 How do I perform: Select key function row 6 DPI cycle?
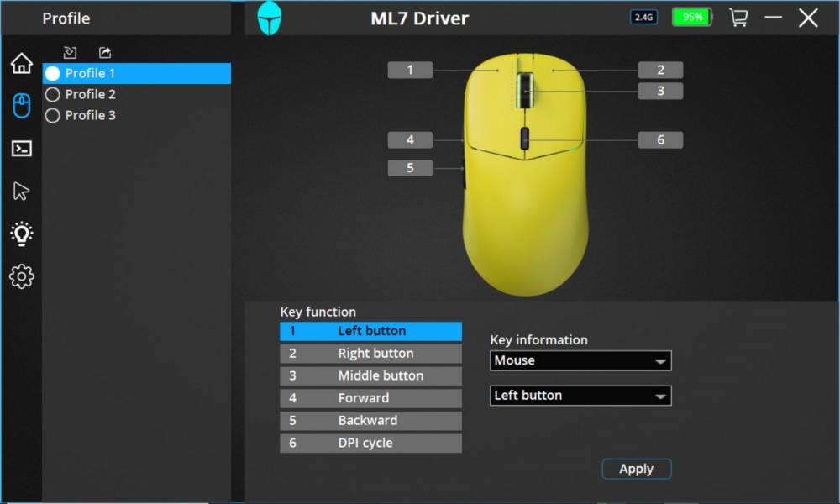[x=370, y=444]
